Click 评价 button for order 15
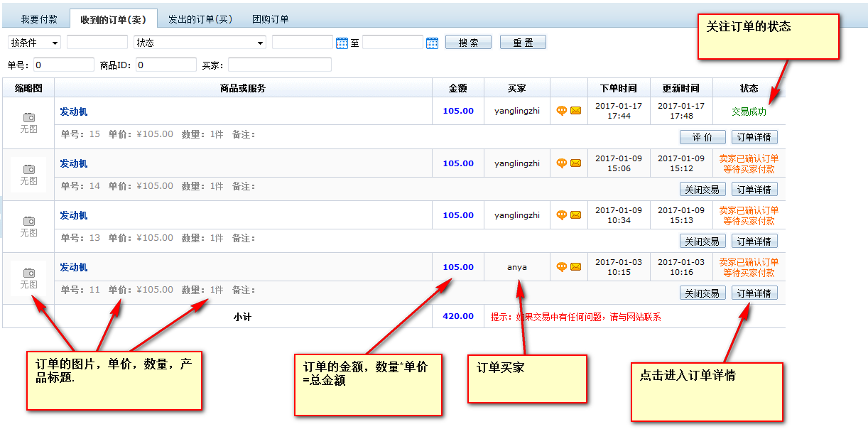 coord(702,137)
